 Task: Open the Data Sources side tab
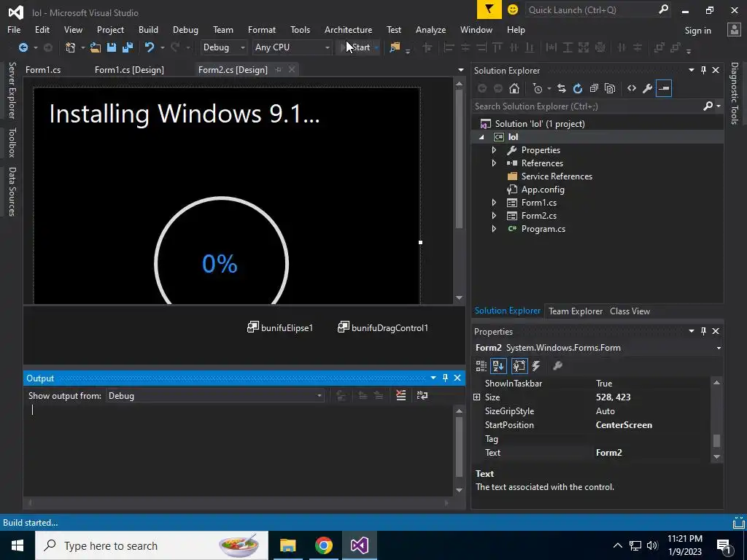click(x=12, y=192)
